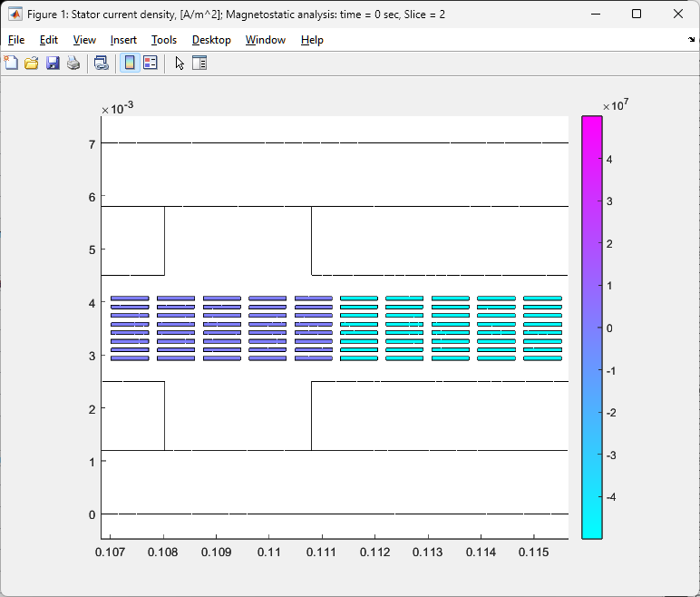The height and width of the screenshot is (597, 700).
Task: Print the figure using the printer icon
Action: coord(73,63)
